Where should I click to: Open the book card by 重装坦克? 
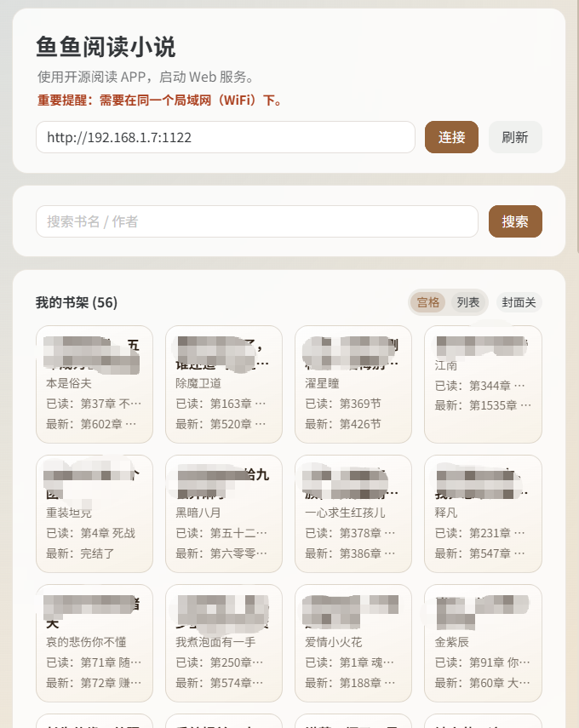(95, 513)
